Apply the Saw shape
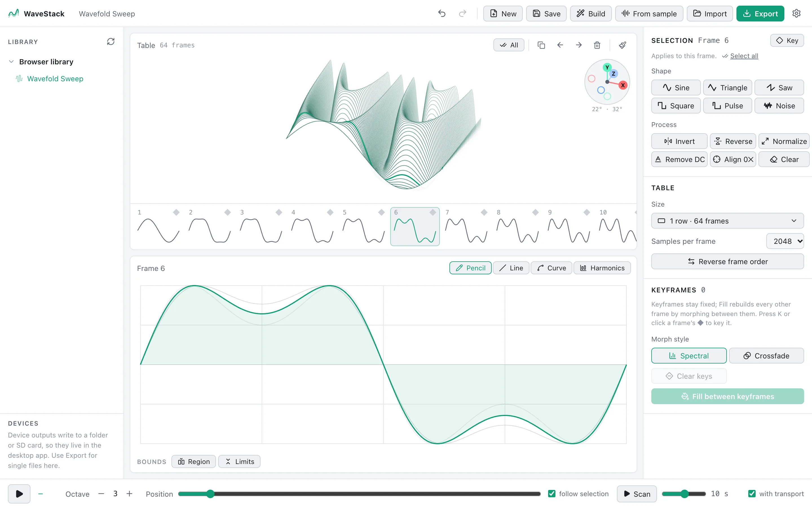This screenshot has height=508, width=812. point(779,88)
